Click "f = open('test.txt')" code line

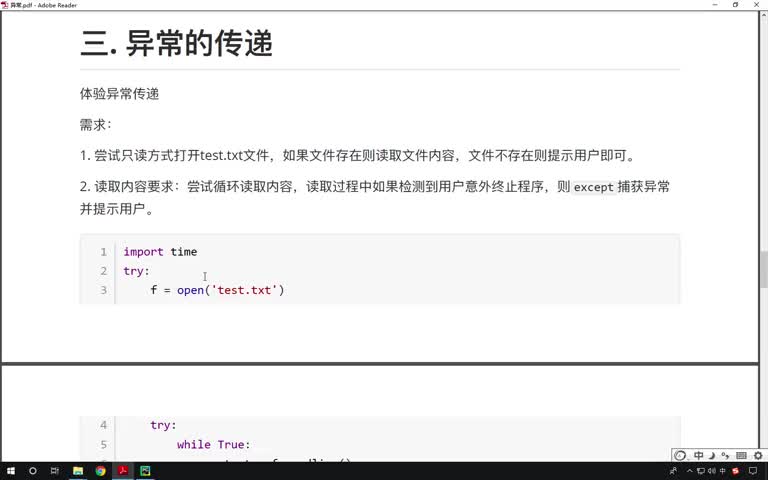(x=217, y=290)
